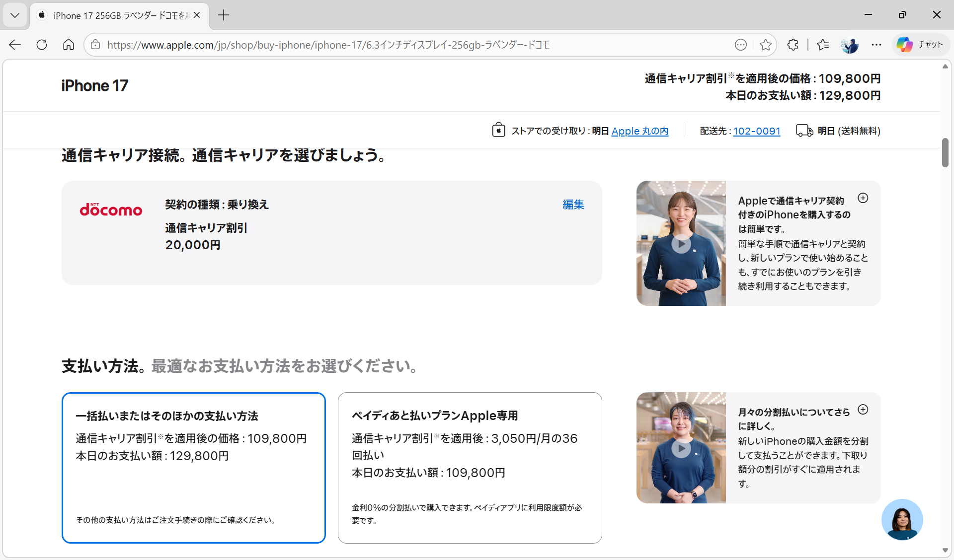Screen dimensions: 954x560
Task: Select the 一括払い payment option card
Action: pyautogui.click(x=193, y=467)
